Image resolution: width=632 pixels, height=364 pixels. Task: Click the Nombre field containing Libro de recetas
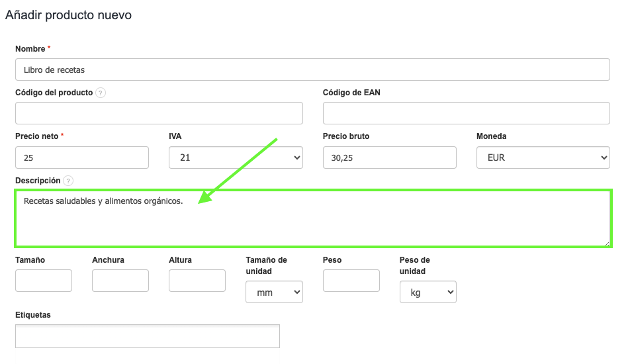click(312, 69)
